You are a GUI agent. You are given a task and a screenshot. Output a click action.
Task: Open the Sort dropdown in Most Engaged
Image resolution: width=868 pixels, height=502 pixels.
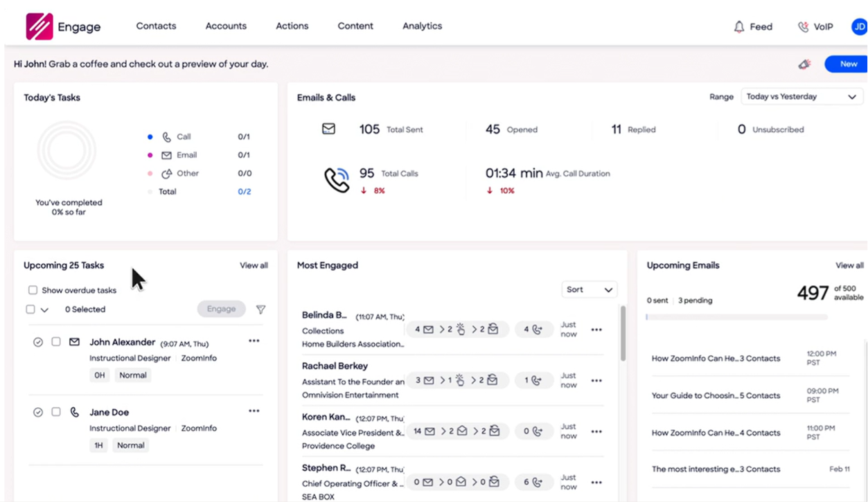pos(590,289)
